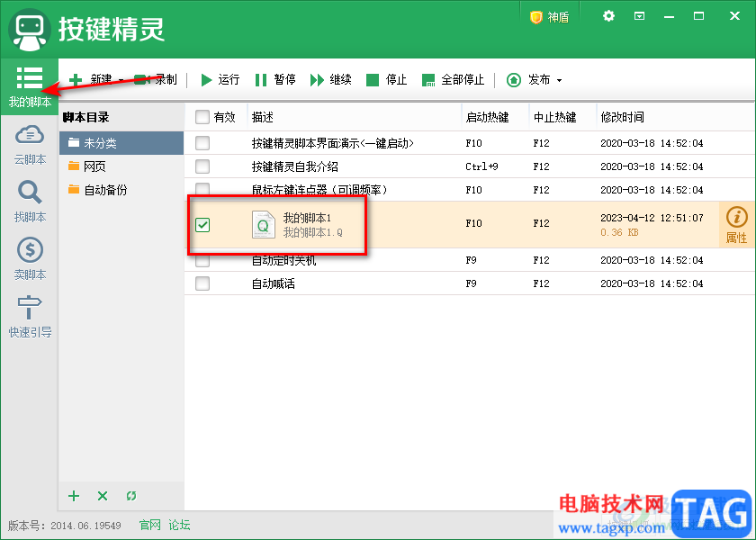This screenshot has height=540, width=756.
Task: Open settings gear in title bar
Action: click(609, 16)
